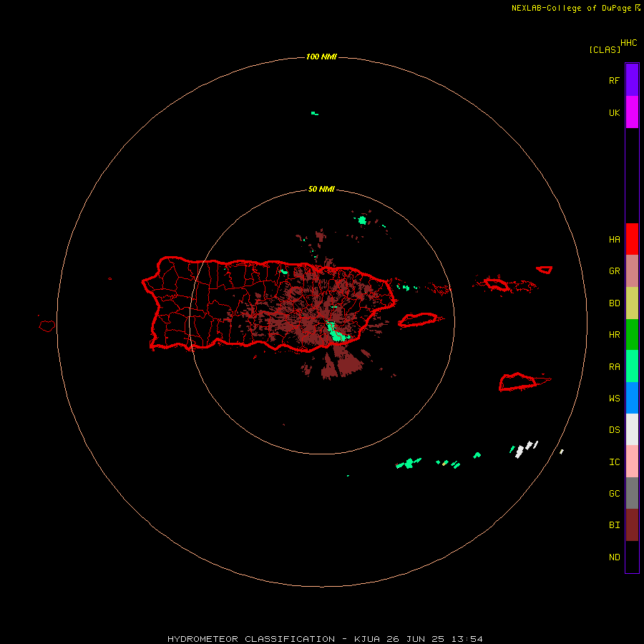Select the BD yellow legend swatch
644x644 pixels.
pos(632,303)
